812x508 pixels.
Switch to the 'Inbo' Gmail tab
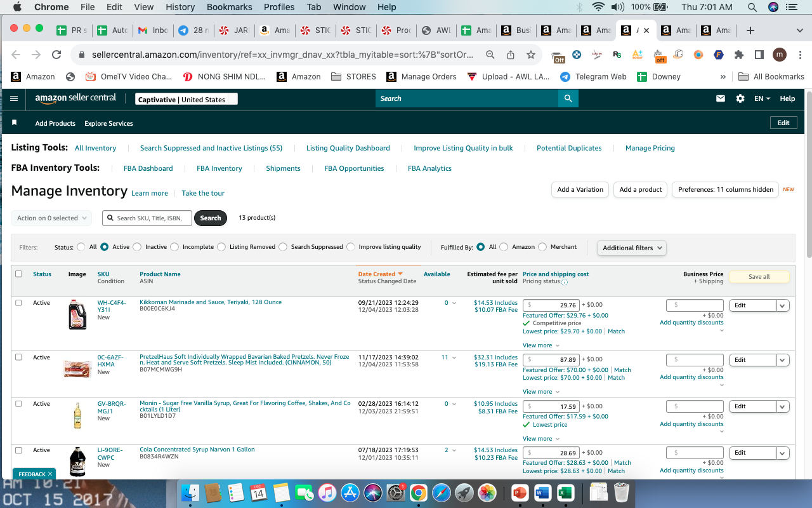click(153, 30)
